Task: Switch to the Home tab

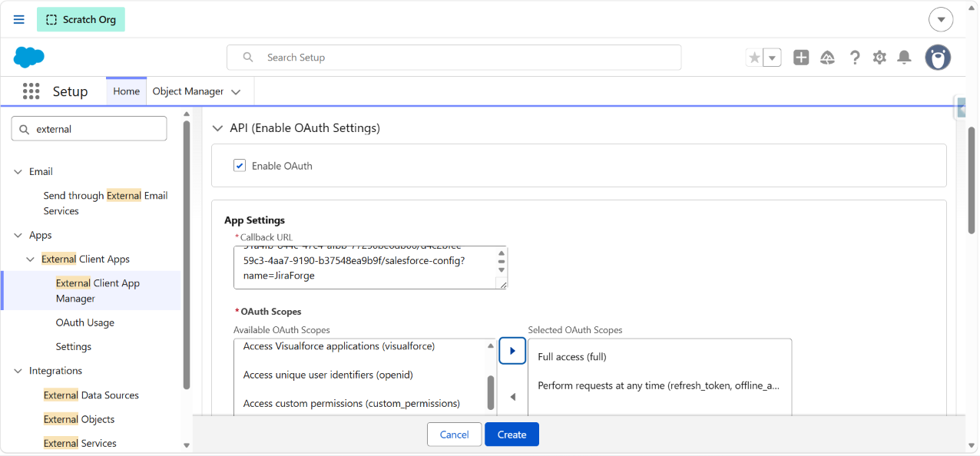Action: tap(126, 91)
